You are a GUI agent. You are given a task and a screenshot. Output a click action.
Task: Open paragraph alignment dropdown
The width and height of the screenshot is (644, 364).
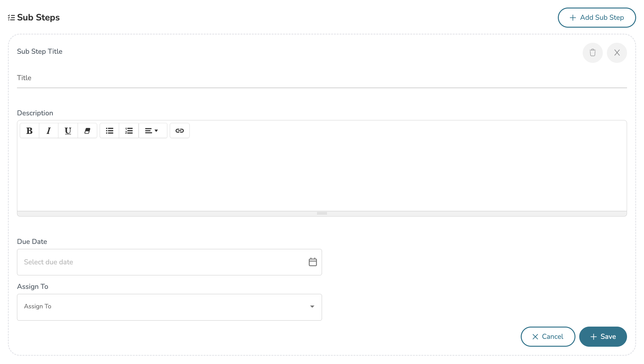(152, 131)
